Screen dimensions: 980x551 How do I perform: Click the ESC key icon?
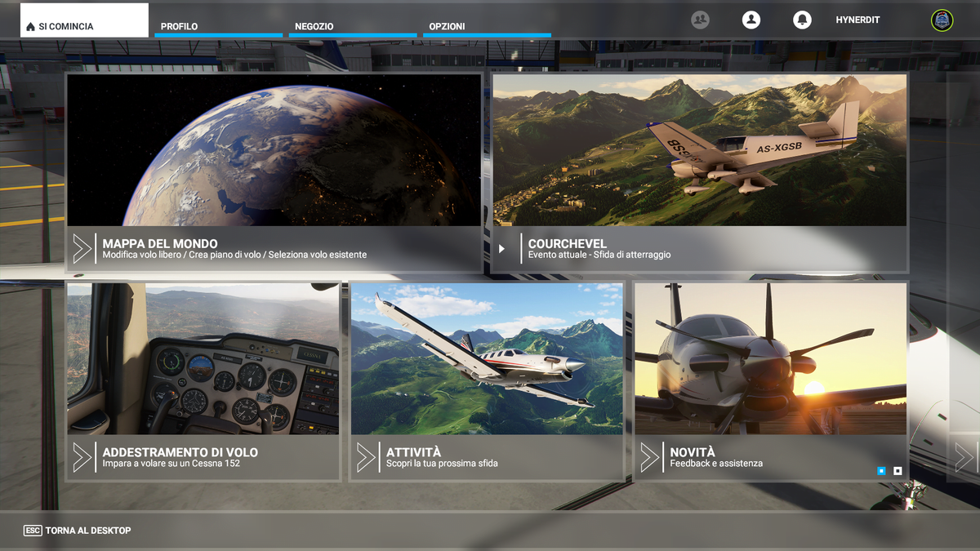[33, 531]
